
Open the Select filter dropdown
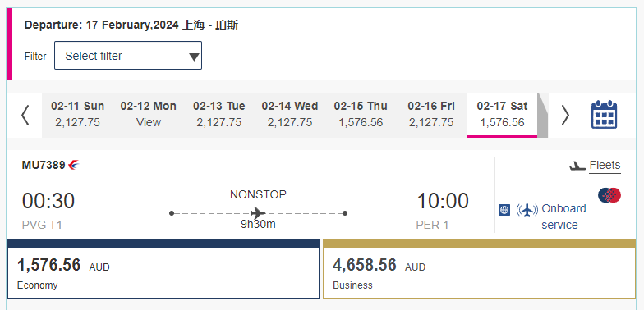(128, 56)
